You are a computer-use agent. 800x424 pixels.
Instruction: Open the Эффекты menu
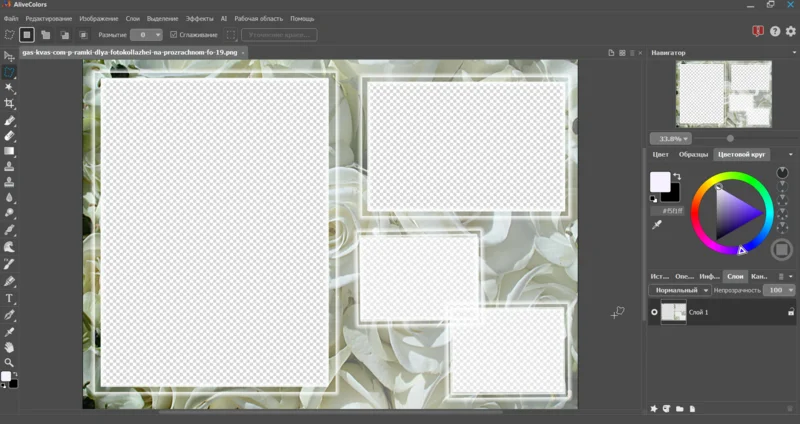click(x=200, y=18)
